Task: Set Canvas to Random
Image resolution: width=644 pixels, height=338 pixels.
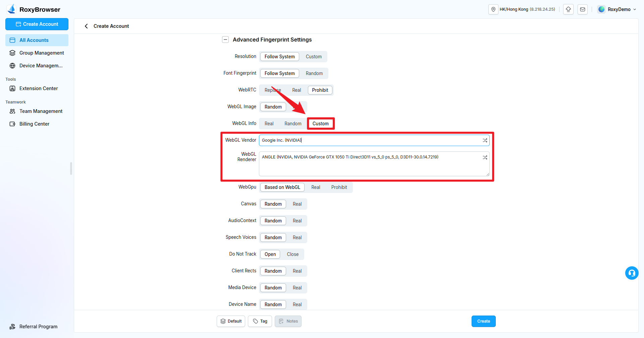Action: point(273,204)
